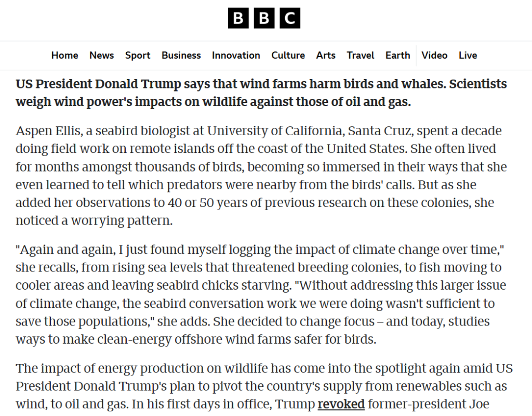Select Live in the navigation bar
532x416 pixels.
[x=468, y=55]
